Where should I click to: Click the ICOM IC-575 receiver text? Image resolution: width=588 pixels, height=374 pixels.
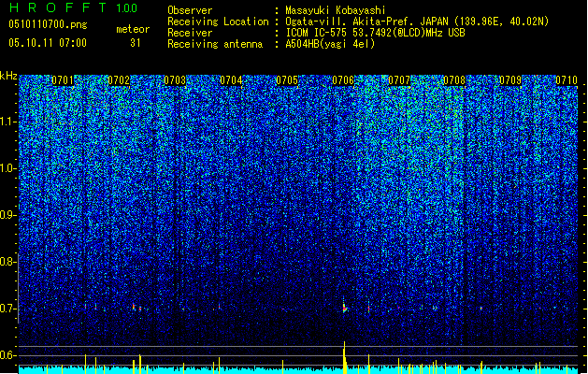pyautogui.click(x=375, y=33)
